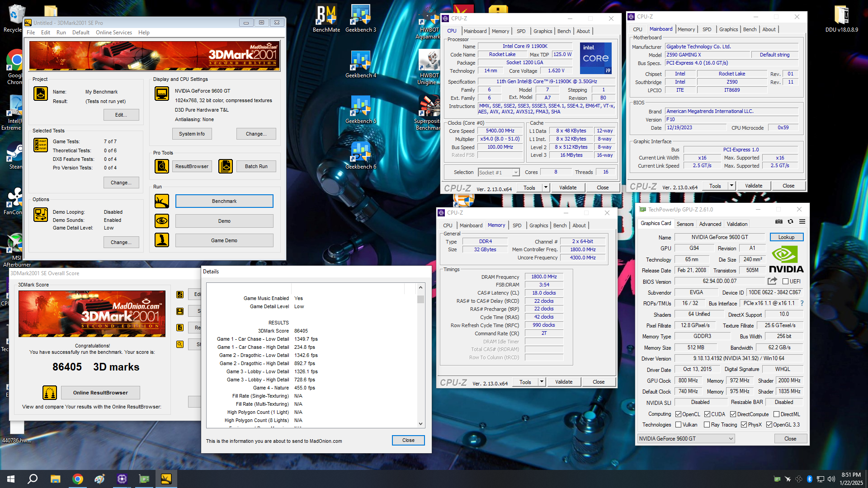Screen dimensions: 868x488
Task: Click the ResultBrowser magnifier icon in Pro Tools
Action: coord(162,166)
